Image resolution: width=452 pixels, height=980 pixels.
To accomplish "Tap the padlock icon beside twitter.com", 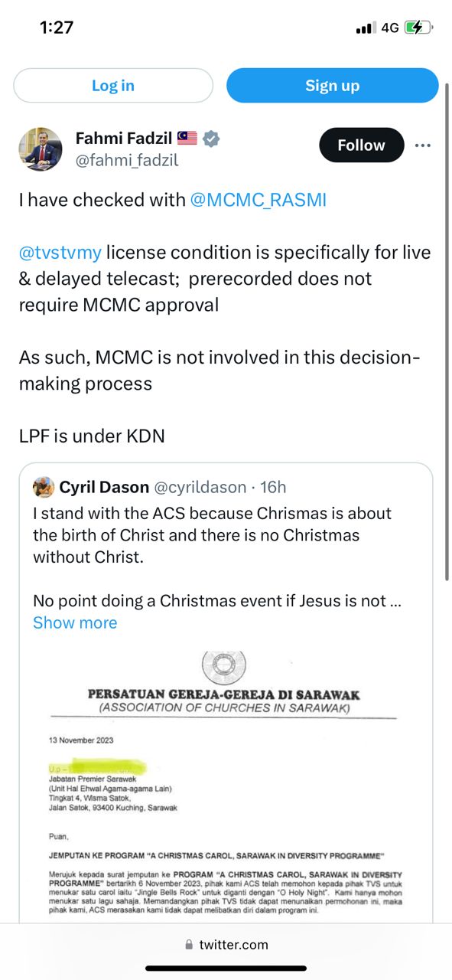I will pyautogui.click(x=189, y=945).
